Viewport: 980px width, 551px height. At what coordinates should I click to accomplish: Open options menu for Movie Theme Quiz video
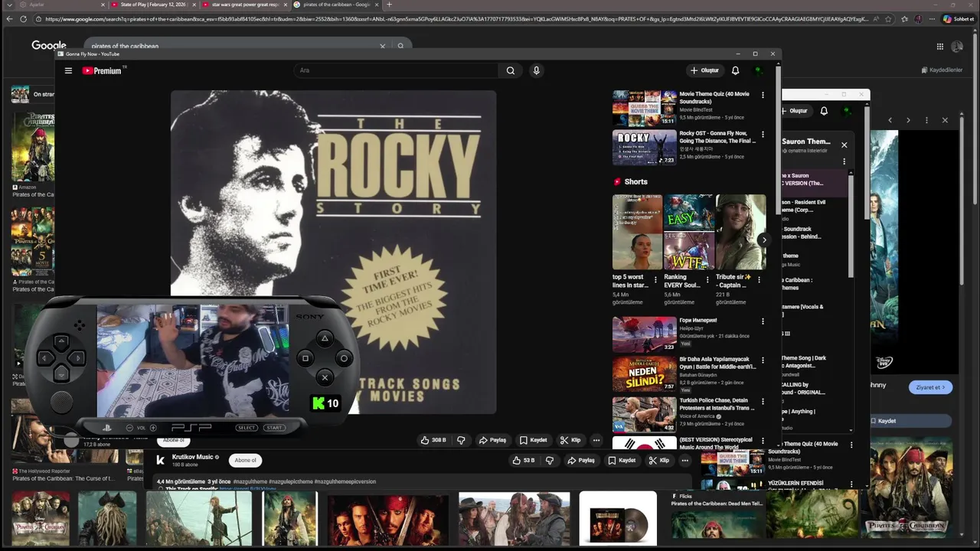763,95
